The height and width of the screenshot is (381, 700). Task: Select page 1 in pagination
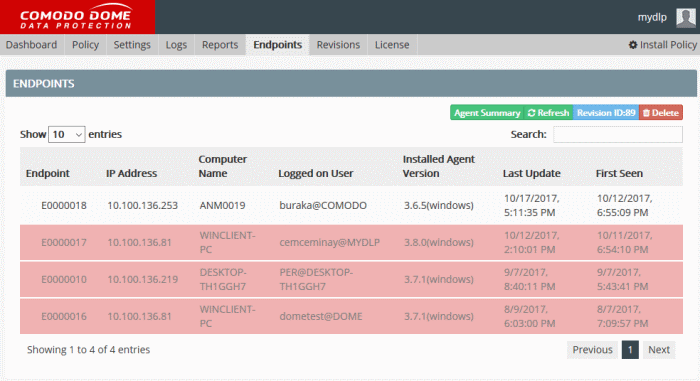630,350
